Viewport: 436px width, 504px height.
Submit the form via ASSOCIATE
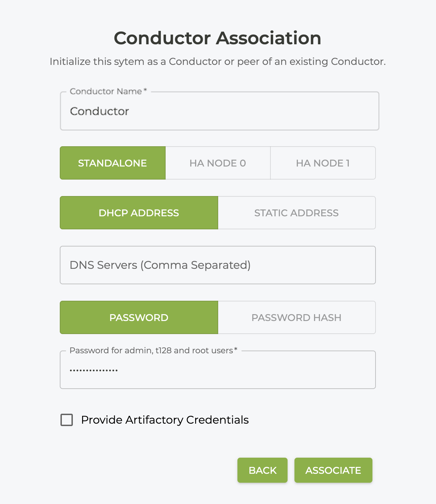[x=333, y=470]
